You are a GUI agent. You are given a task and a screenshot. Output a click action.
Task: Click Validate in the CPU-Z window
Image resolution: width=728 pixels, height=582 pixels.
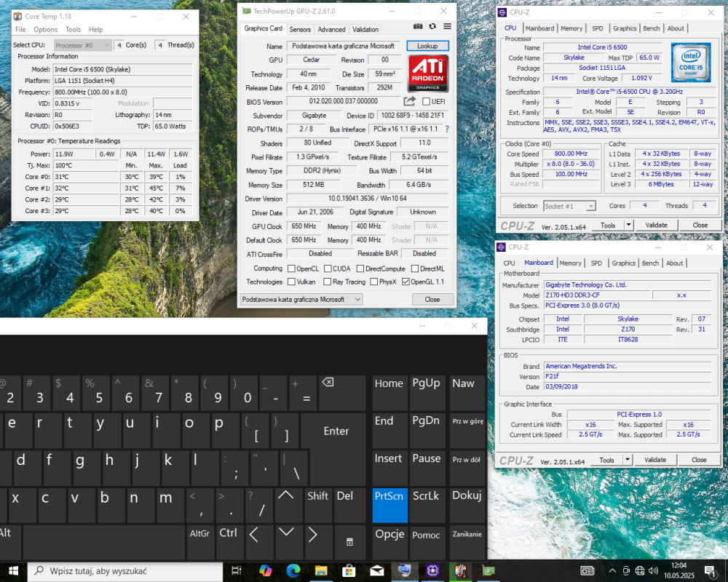coord(654,460)
